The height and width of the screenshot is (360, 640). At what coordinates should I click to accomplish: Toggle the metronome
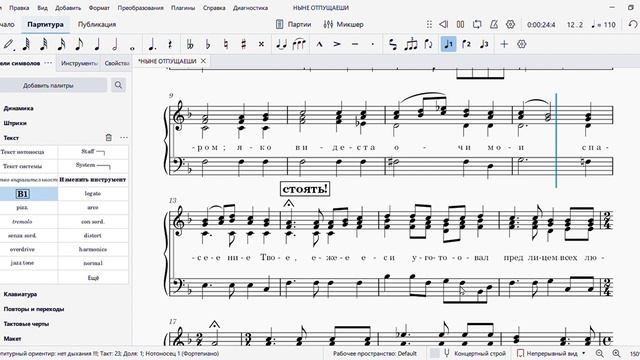pyautogui.click(x=493, y=24)
